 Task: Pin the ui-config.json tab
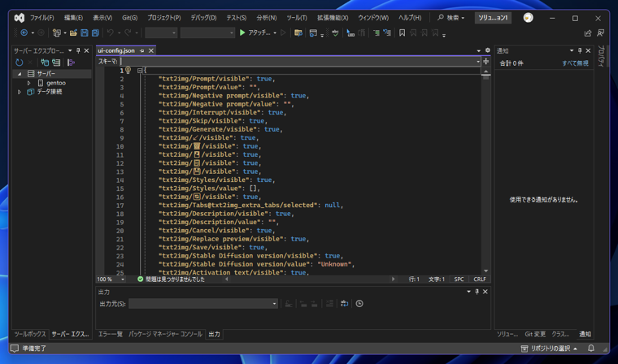[141, 50]
